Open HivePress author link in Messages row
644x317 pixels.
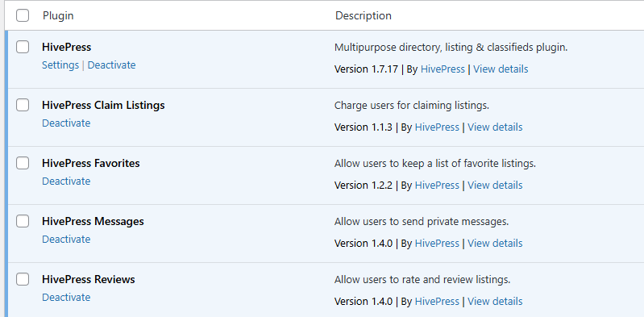[437, 244]
